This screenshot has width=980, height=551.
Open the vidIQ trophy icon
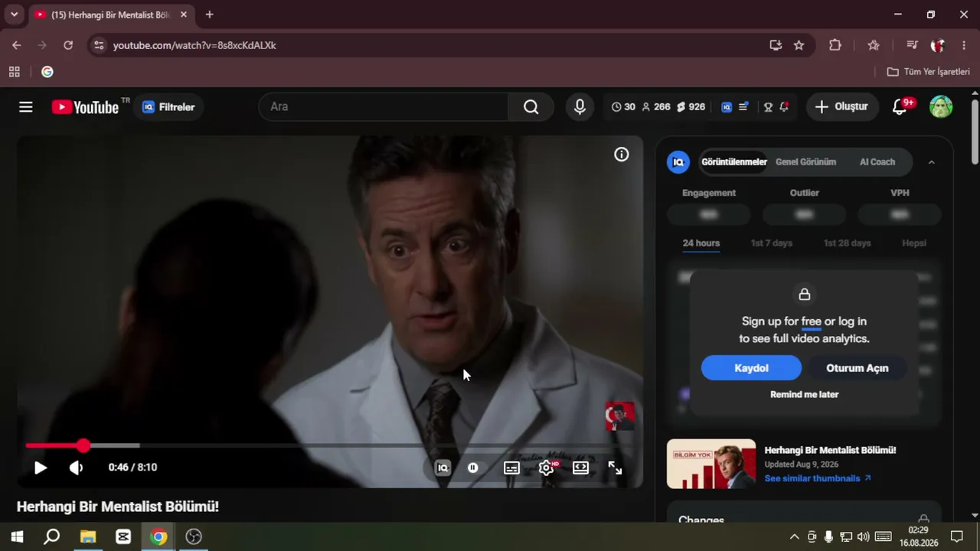coord(768,107)
